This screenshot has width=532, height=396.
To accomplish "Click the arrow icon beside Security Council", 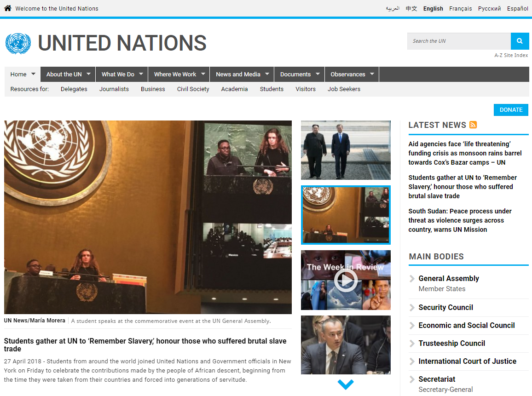I will click(x=412, y=308).
